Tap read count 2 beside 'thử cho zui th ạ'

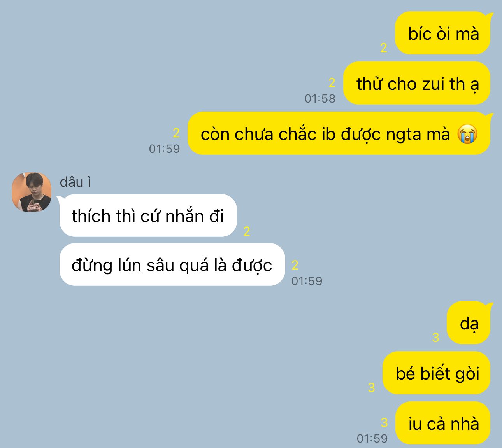pos(332,83)
